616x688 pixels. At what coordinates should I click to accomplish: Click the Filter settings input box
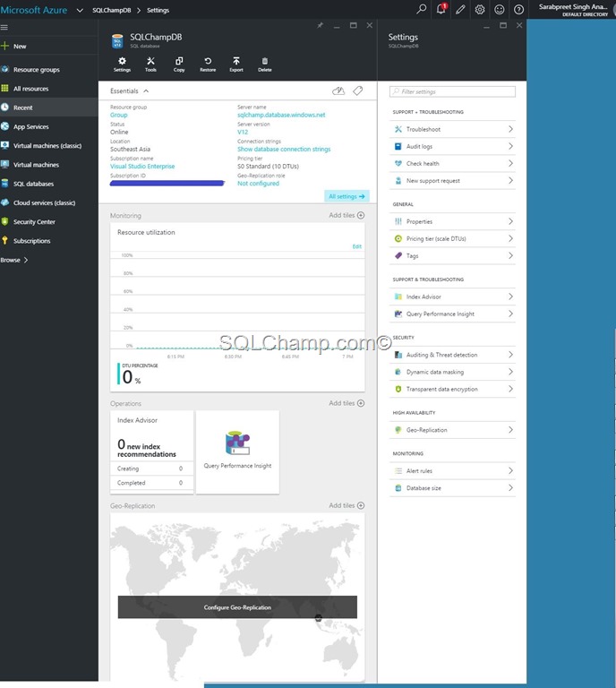452,91
